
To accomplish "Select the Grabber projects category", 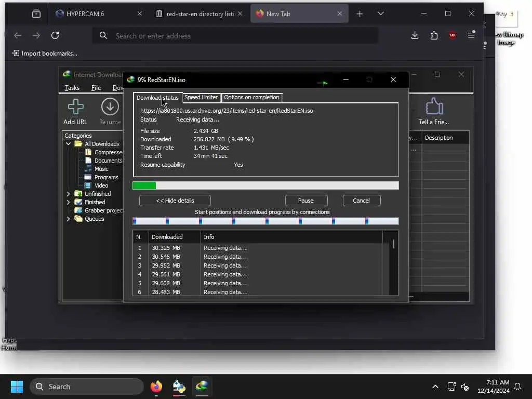I will [99, 210].
